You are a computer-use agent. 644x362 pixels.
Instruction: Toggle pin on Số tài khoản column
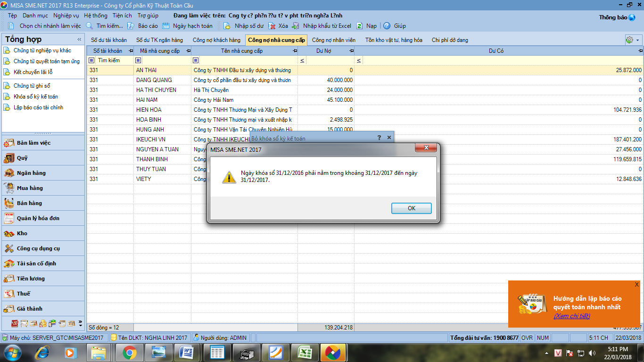click(x=131, y=51)
